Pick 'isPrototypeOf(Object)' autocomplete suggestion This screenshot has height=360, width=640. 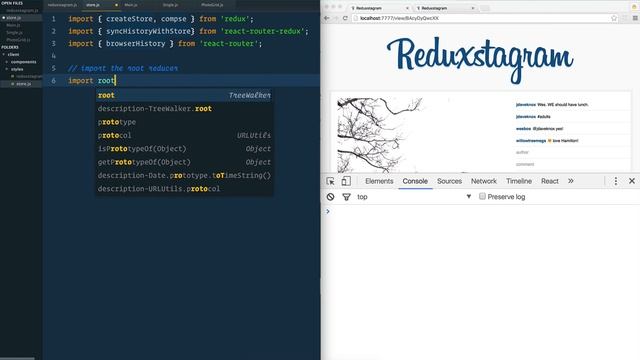click(x=184, y=149)
